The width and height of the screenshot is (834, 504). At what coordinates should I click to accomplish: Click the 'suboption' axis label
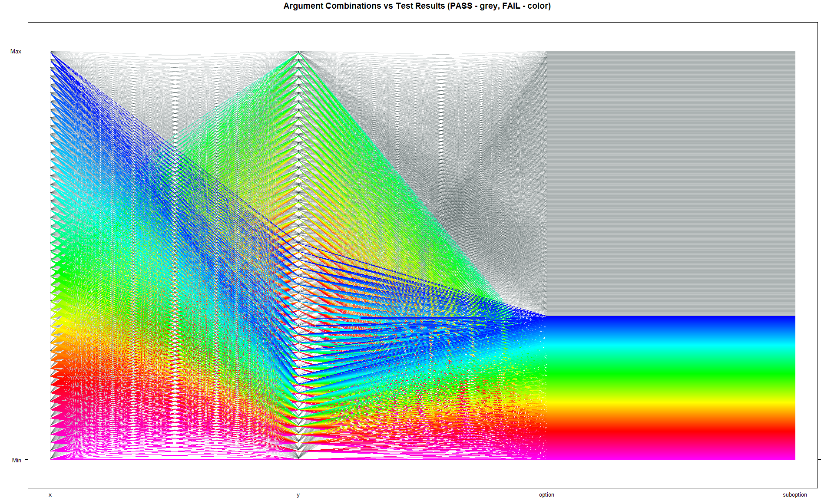click(795, 495)
